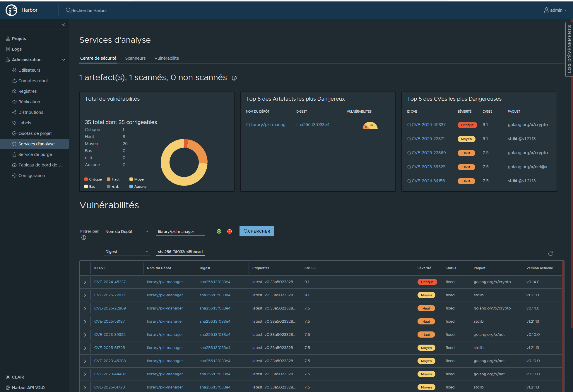
Task: Collapse the sidebar with double-chevron icon
Action: pos(64,25)
